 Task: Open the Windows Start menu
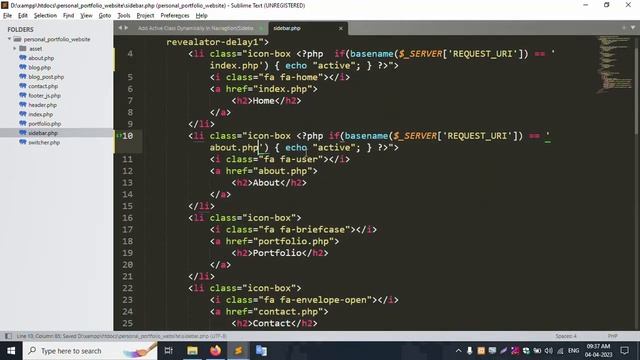(11, 351)
